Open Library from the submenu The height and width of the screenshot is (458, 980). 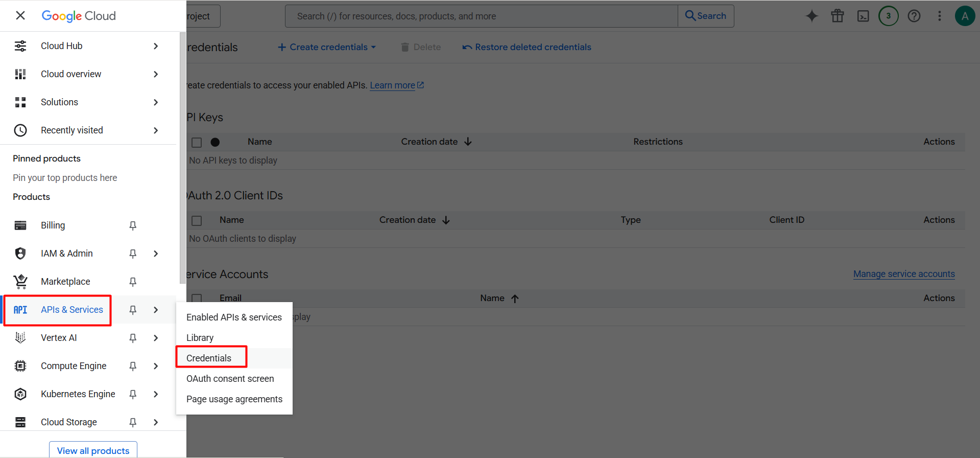coord(234,338)
